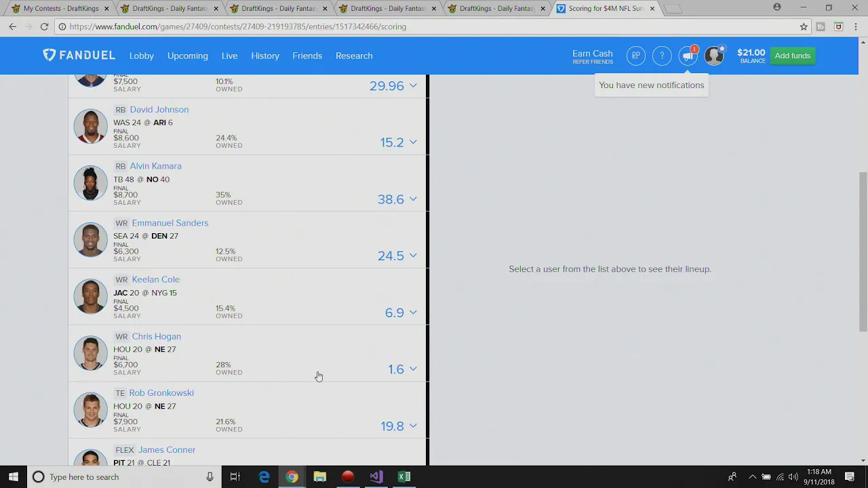Click the network tray icon

(x=780, y=477)
